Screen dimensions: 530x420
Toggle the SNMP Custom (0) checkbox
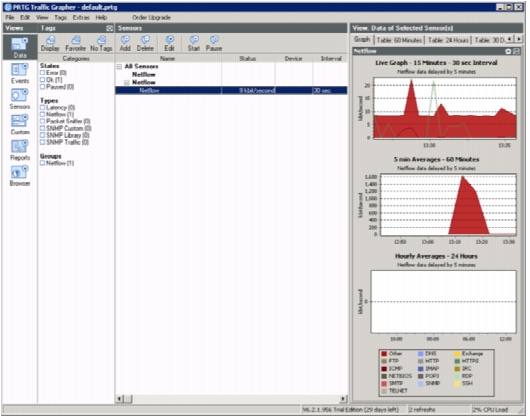(x=43, y=128)
